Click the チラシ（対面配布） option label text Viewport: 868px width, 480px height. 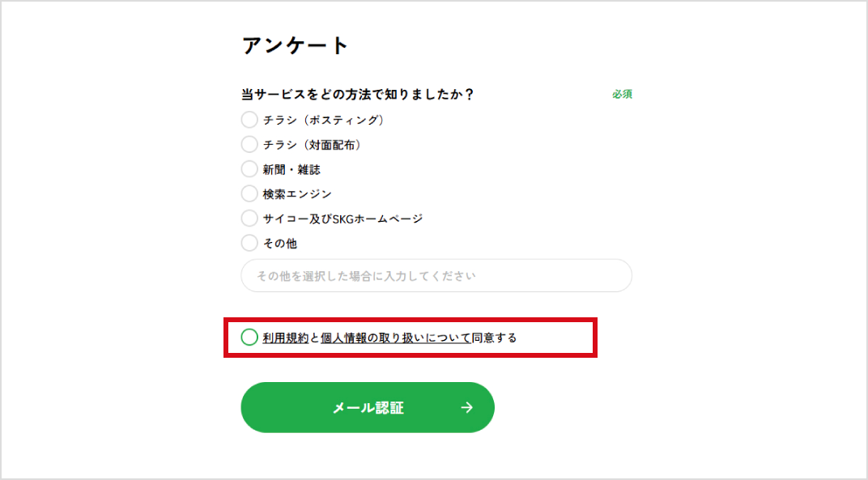[312, 145]
